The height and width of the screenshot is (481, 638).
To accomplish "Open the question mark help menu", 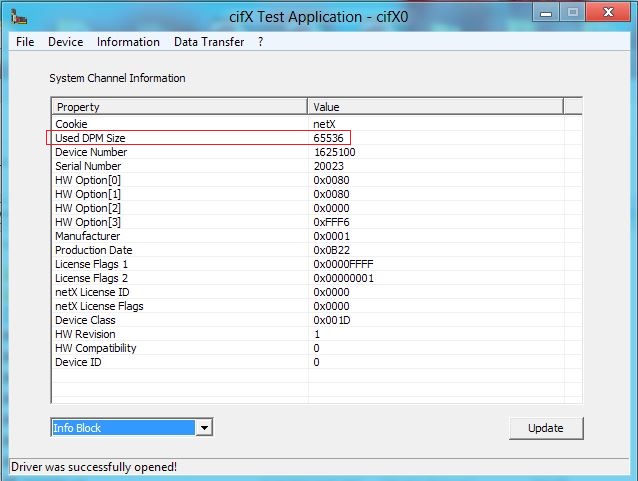I will [x=261, y=42].
